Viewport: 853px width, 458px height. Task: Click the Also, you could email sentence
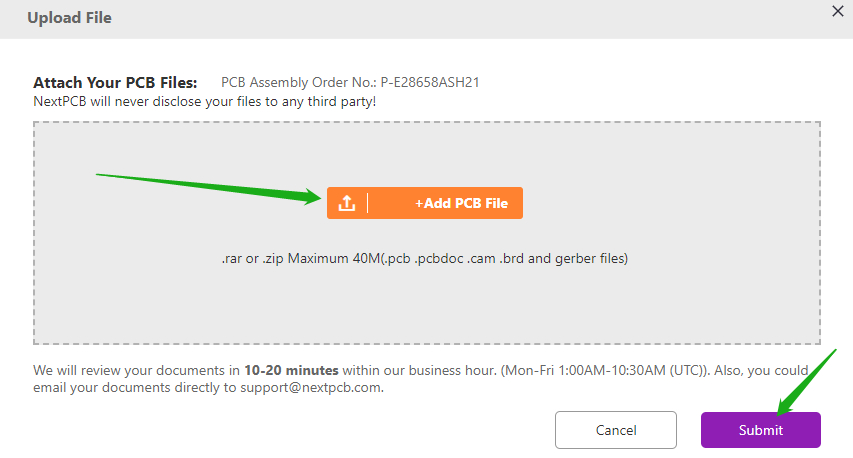point(770,370)
